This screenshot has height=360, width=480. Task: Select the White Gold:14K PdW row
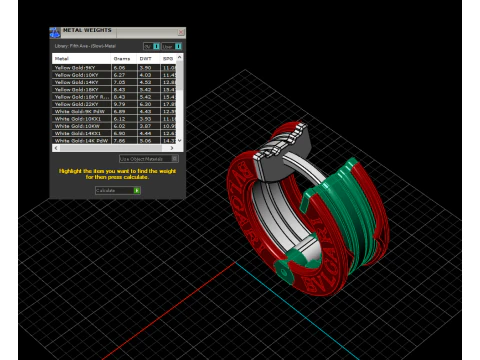[x=114, y=141]
